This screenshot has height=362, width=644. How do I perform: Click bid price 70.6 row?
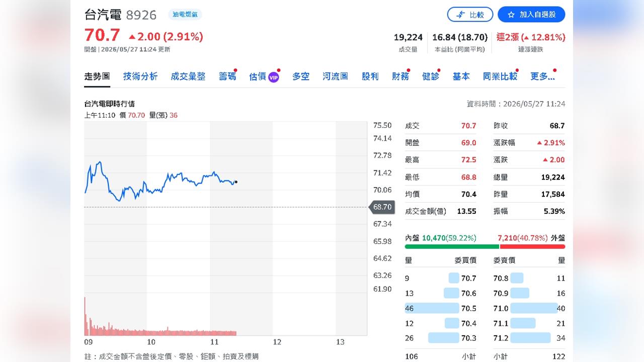[x=441, y=293]
